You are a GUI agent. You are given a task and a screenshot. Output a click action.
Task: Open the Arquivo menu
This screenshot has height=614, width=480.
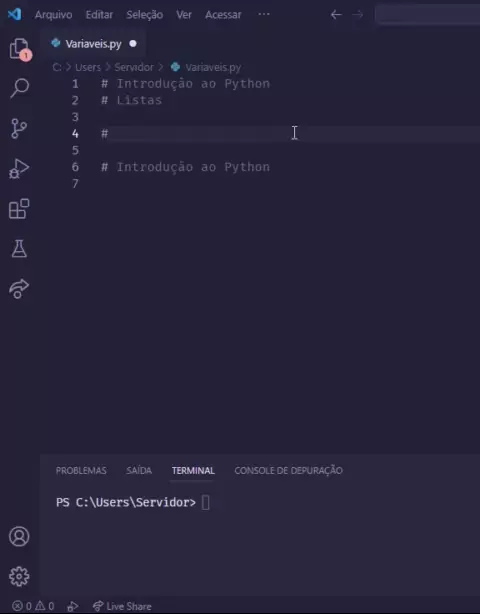tap(53, 15)
